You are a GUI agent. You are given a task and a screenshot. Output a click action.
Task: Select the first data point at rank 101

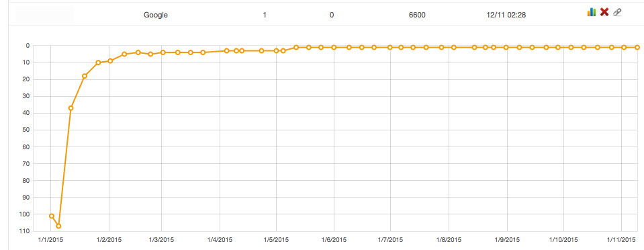point(51,216)
